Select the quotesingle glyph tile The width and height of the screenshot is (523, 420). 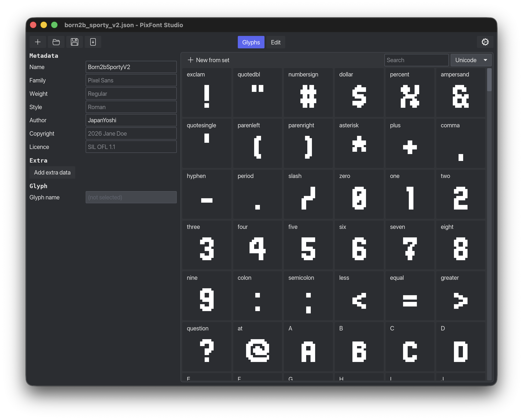click(x=207, y=143)
